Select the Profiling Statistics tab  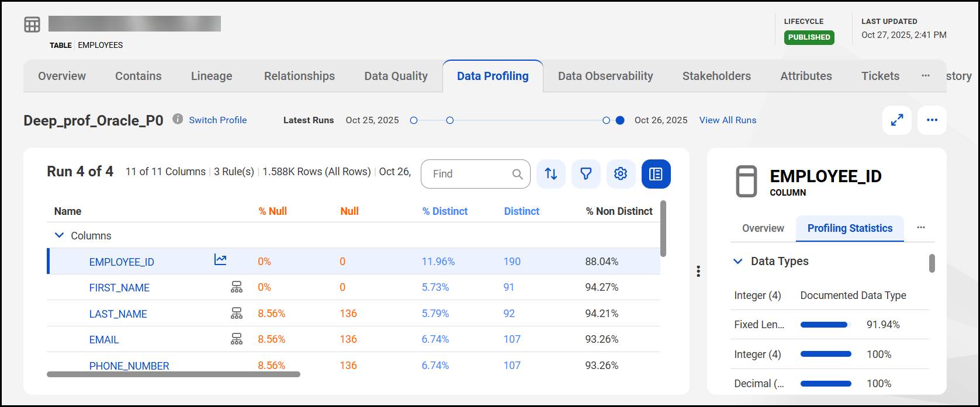tap(850, 228)
